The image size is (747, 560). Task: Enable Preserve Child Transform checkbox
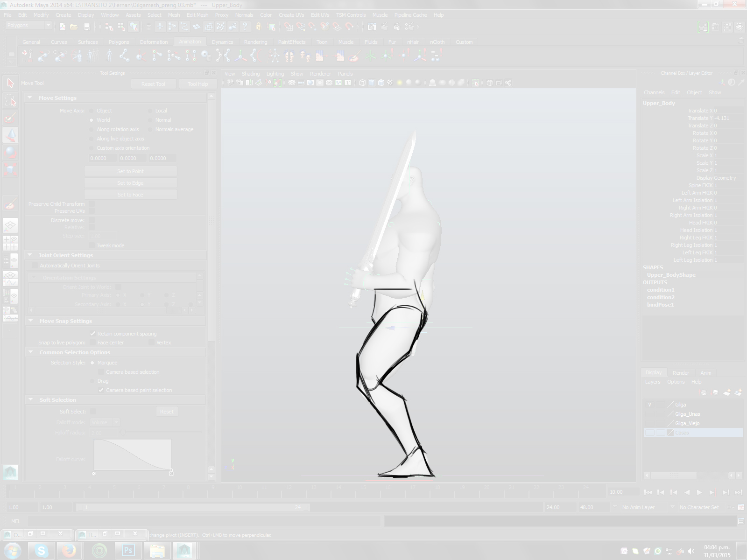92,204
